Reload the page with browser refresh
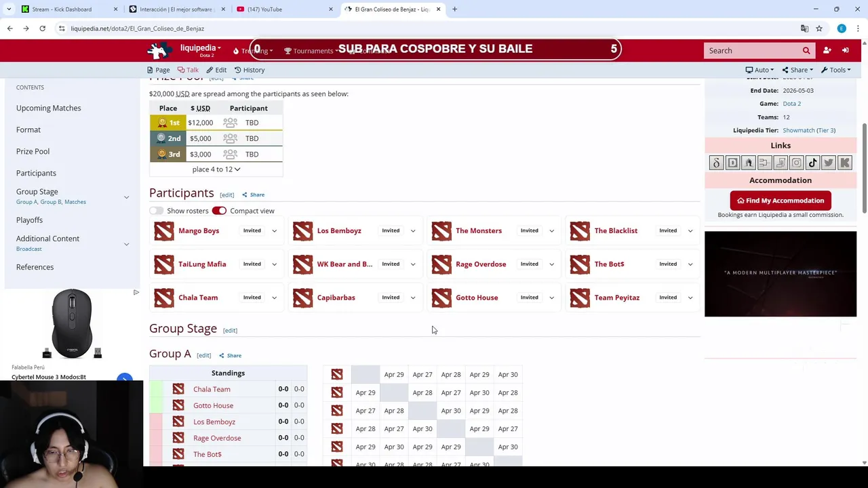The height and width of the screenshot is (488, 868). click(x=42, y=28)
